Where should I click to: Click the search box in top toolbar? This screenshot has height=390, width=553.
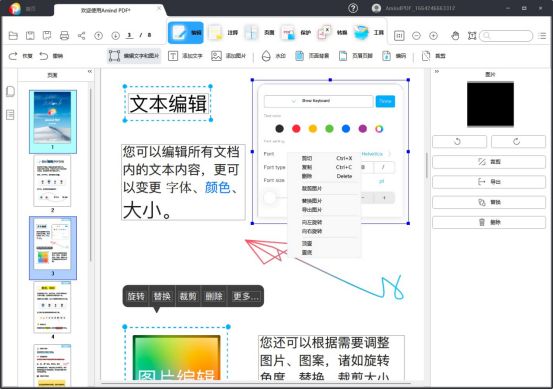[506, 36]
